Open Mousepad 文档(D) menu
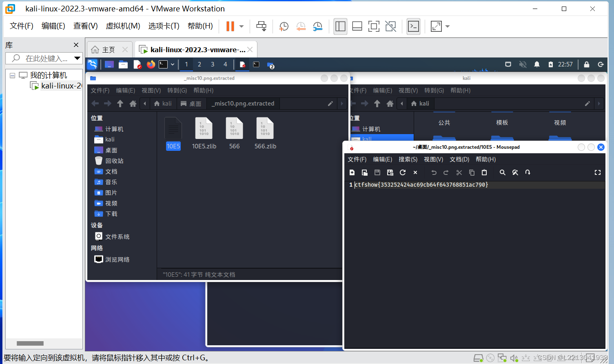This screenshot has height=364, width=614. tap(459, 159)
